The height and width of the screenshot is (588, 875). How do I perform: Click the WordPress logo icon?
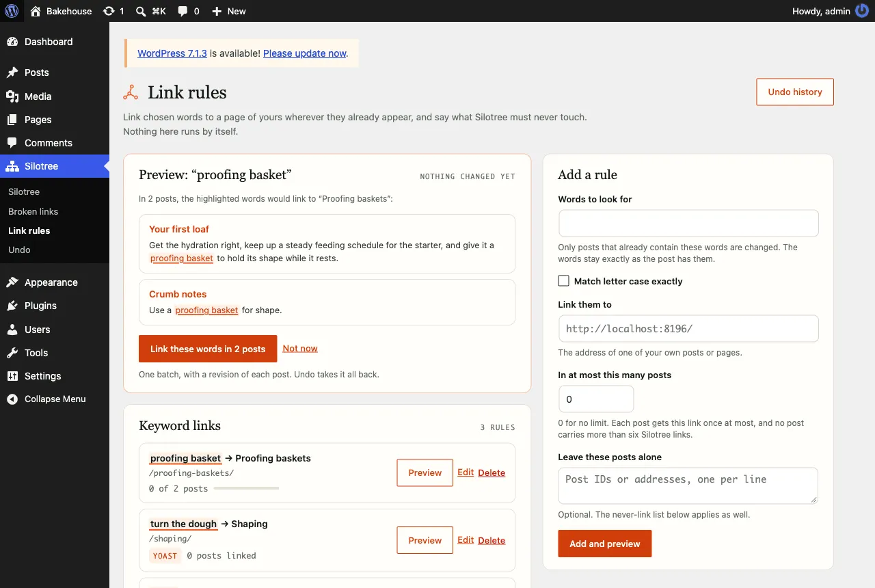point(12,11)
